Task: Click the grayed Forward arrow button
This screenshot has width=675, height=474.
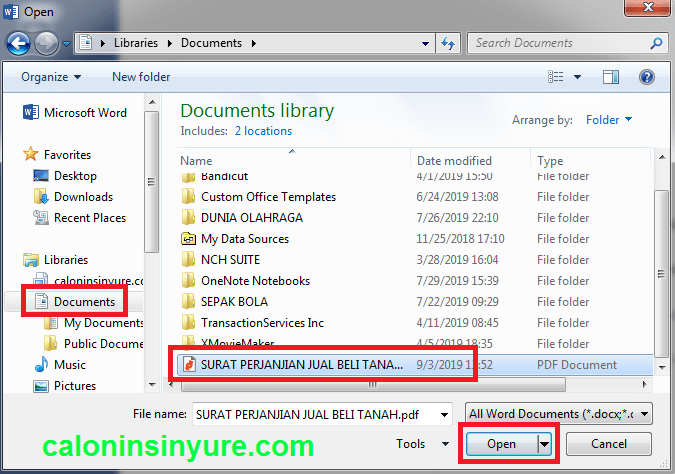Action: pyautogui.click(x=46, y=43)
